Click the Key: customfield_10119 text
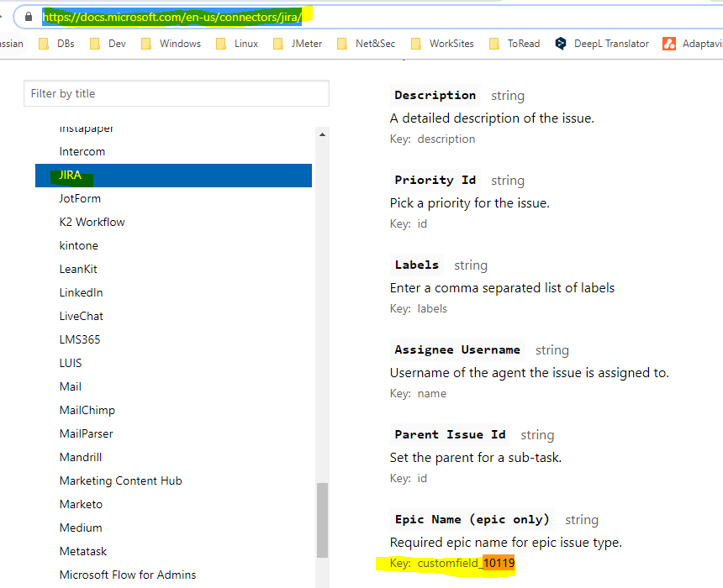 pos(452,563)
